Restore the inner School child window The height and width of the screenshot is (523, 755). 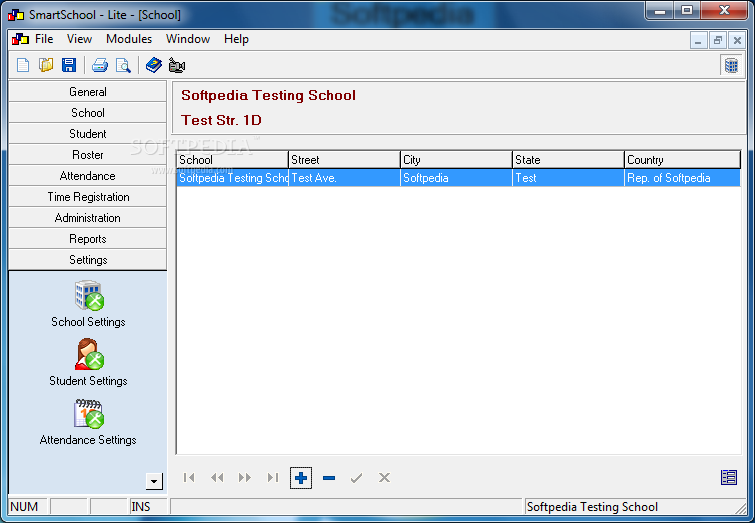coord(717,40)
